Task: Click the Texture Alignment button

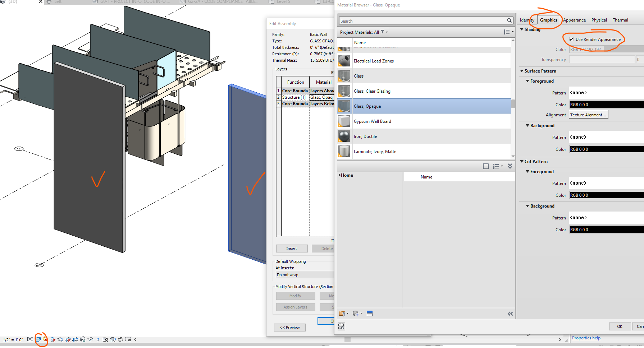Action: (x=588, y=115)
